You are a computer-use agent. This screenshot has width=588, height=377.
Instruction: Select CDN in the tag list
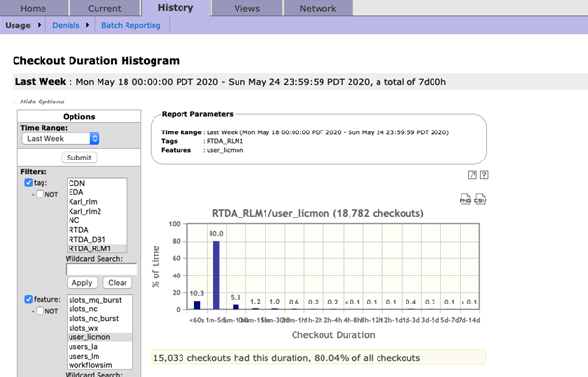pos(97,183)
